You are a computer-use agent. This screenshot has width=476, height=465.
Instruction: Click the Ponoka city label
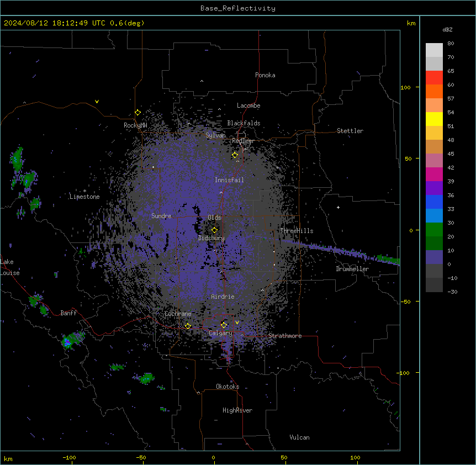[x=265, y=75]
